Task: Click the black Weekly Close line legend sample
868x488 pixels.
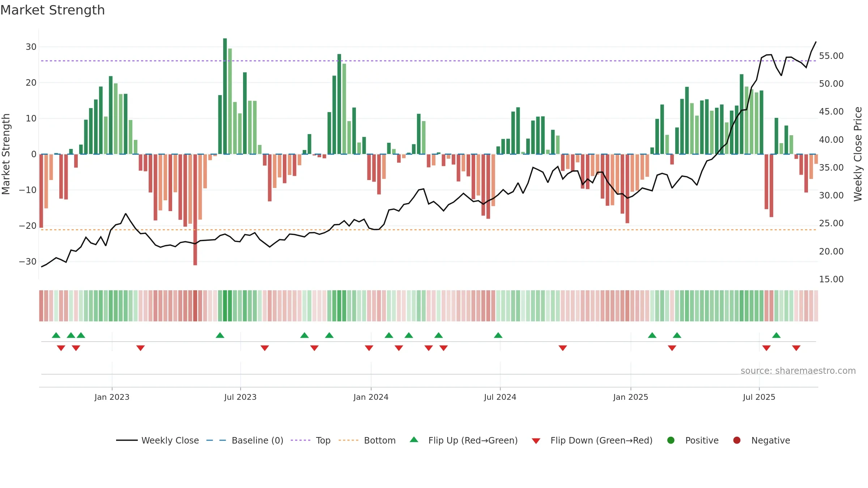Action: [x=127, y=440]
